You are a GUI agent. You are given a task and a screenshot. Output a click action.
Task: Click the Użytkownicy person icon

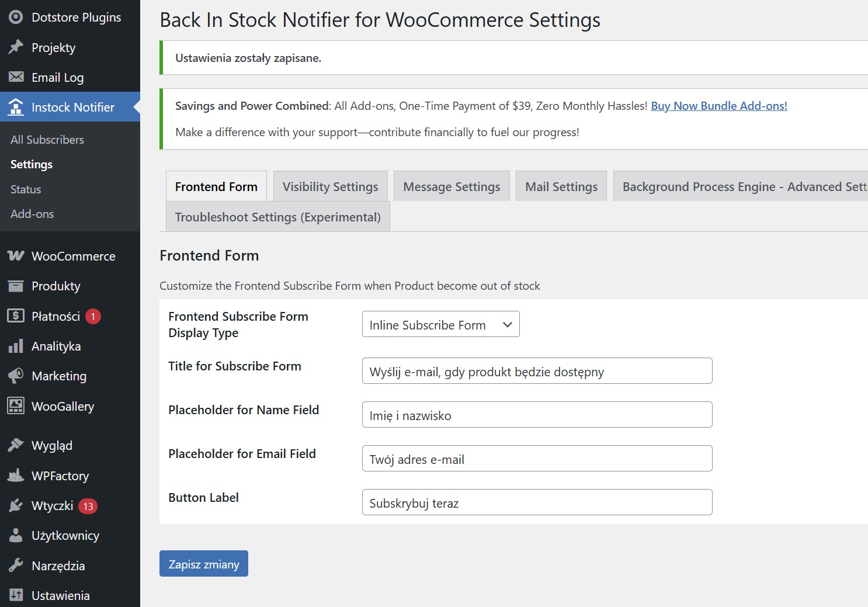[x=16, y=535]
